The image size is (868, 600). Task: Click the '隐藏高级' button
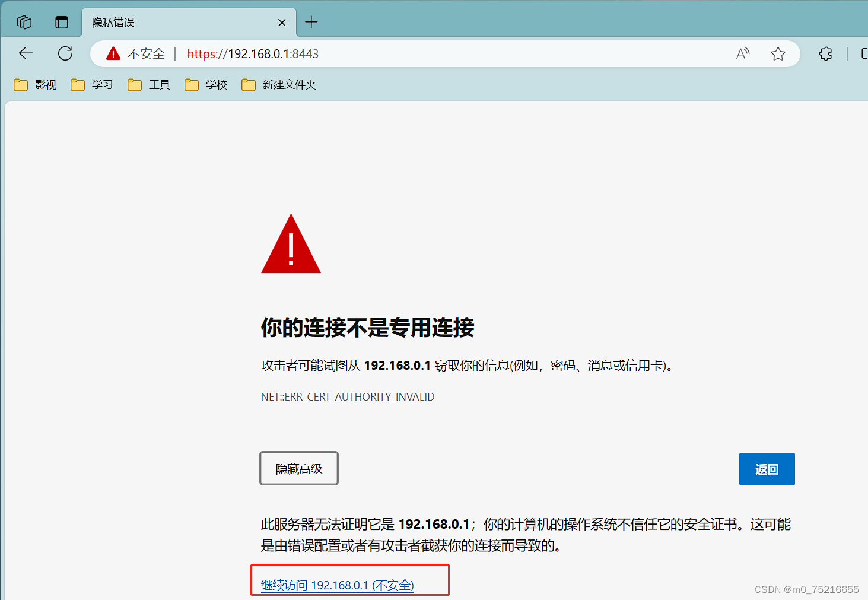298,468
